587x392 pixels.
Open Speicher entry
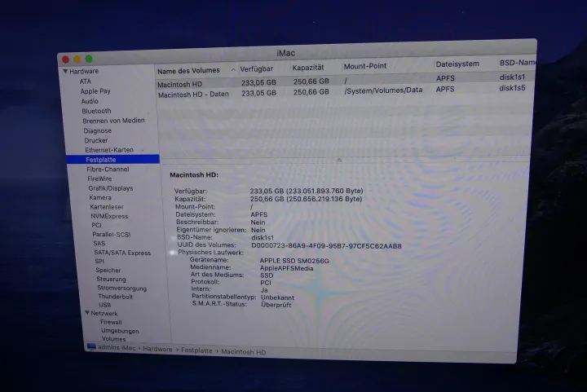[x=108, y=270]
